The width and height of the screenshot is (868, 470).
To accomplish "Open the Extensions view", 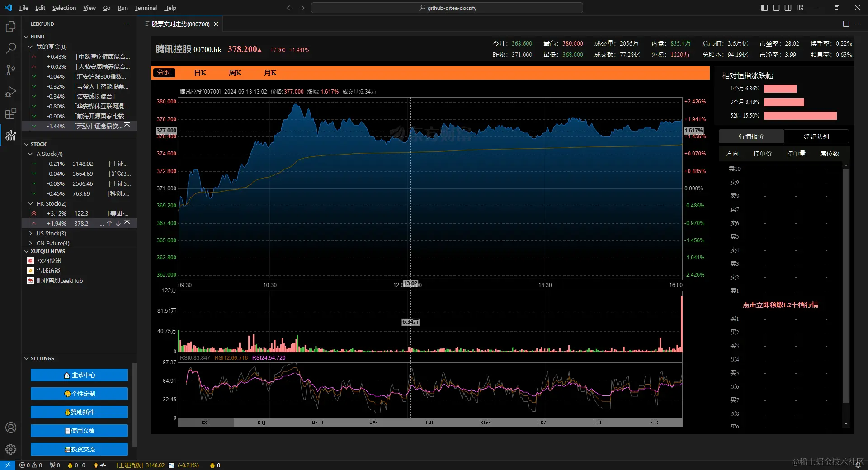I will pos(11,113).
